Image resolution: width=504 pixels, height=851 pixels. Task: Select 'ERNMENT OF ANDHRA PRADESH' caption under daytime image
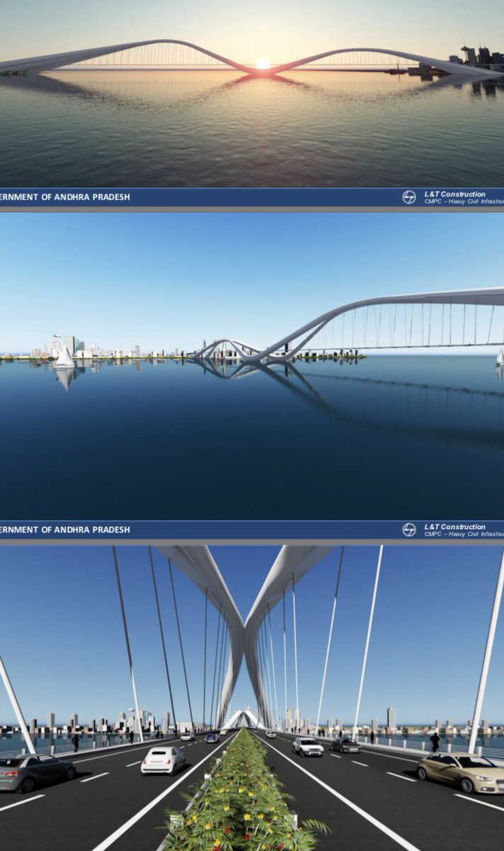(x=65, y=530)
